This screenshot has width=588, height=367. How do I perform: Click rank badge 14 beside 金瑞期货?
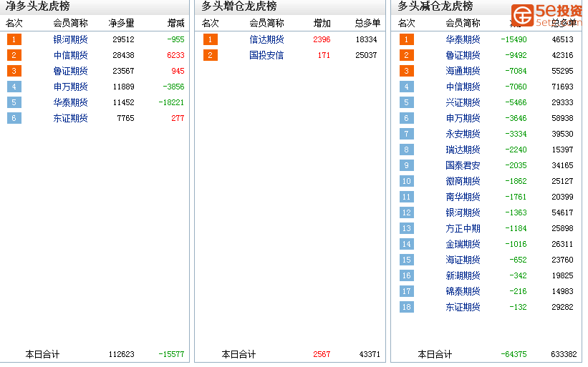coord(407,244)
